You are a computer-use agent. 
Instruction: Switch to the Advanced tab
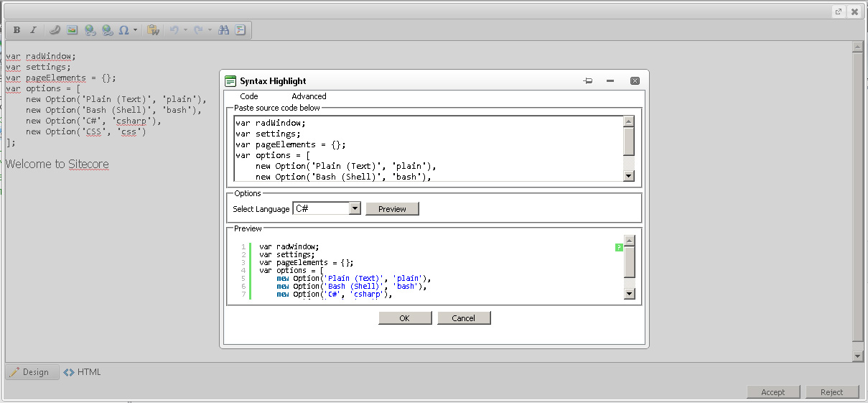point(309,96)
